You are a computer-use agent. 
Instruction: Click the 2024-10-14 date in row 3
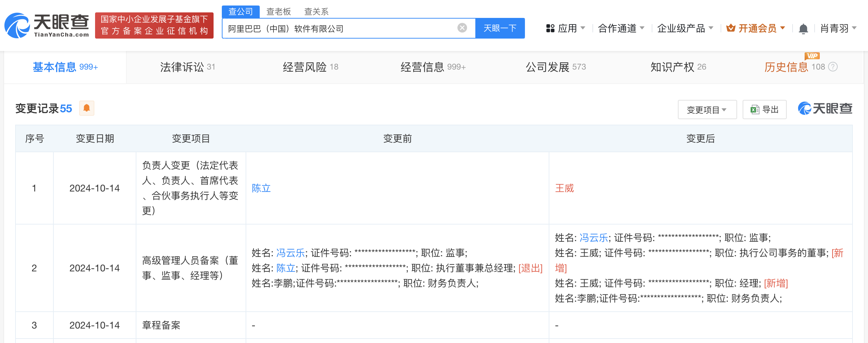click(x=94, y=325)
